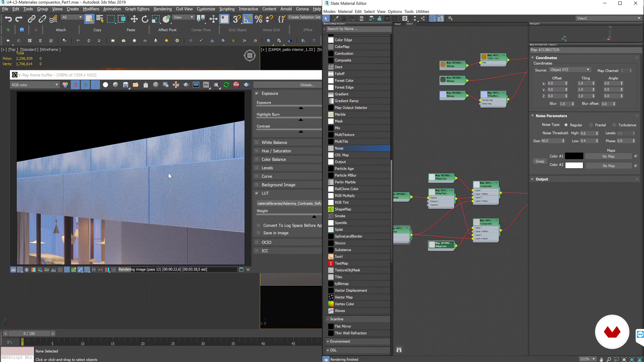Check the Save in image option
This screenshot has width=644, height=362.
click(258, 233)
